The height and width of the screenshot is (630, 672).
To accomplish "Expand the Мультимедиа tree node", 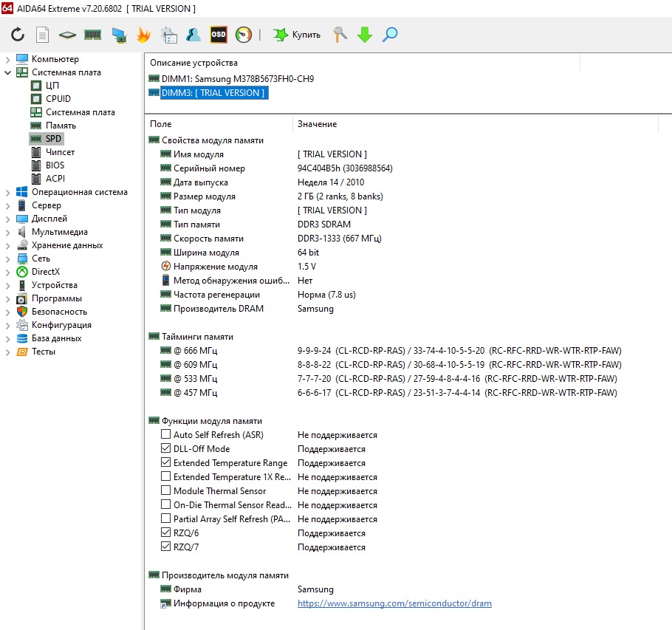I will (x=7, y=232).
